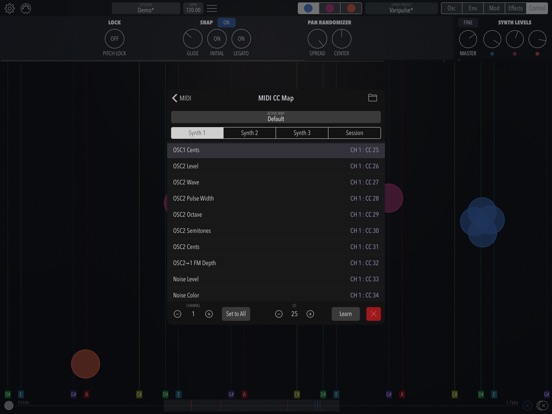Select the magenta synth circle selector
Image resolution: width=552 pixels, height=414 pixels.
tap(330, 8)
